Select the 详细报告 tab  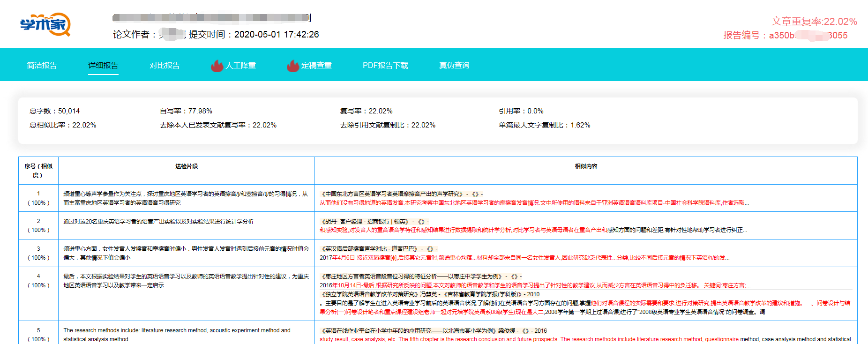103,66
